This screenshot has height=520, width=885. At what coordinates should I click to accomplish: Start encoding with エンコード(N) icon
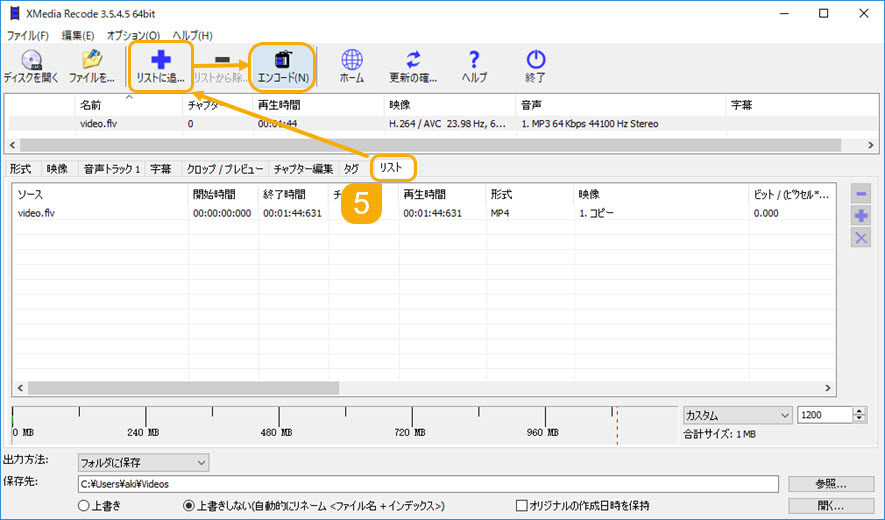click(x=283, y=67)
